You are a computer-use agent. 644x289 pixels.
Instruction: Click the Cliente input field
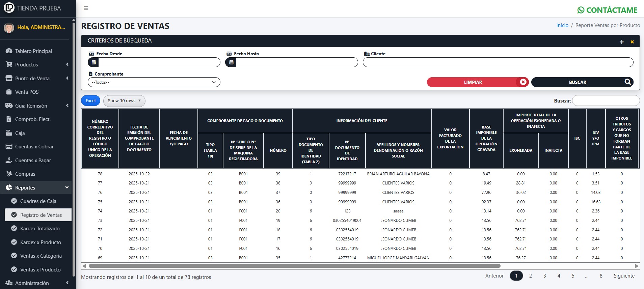498,62
